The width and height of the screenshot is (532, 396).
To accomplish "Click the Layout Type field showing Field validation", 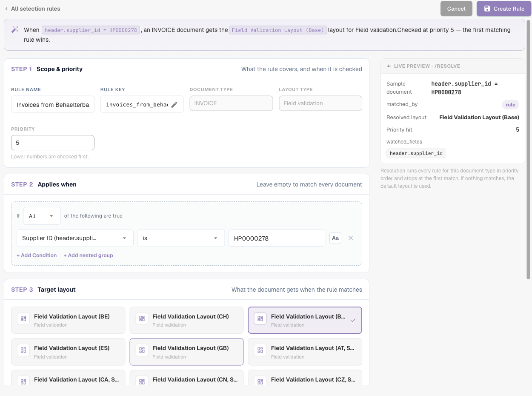I will pyautogui.click(x=320, y=103).
